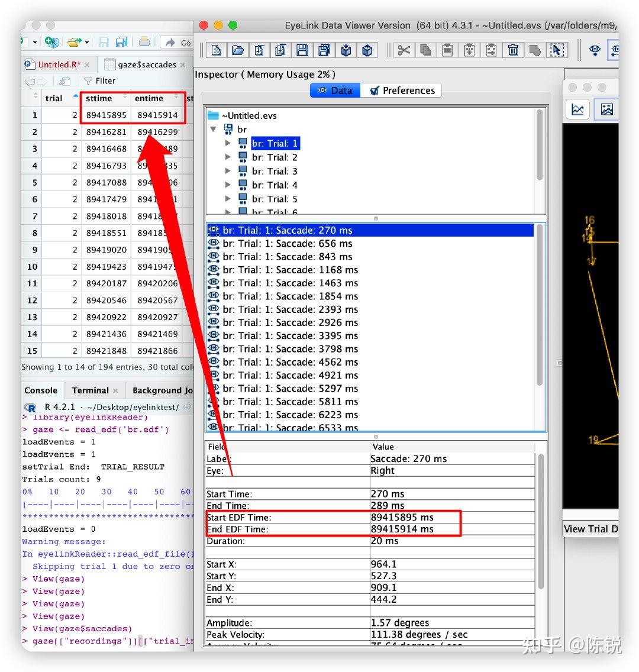Click the dashed-box selection cursor tool

556,50
